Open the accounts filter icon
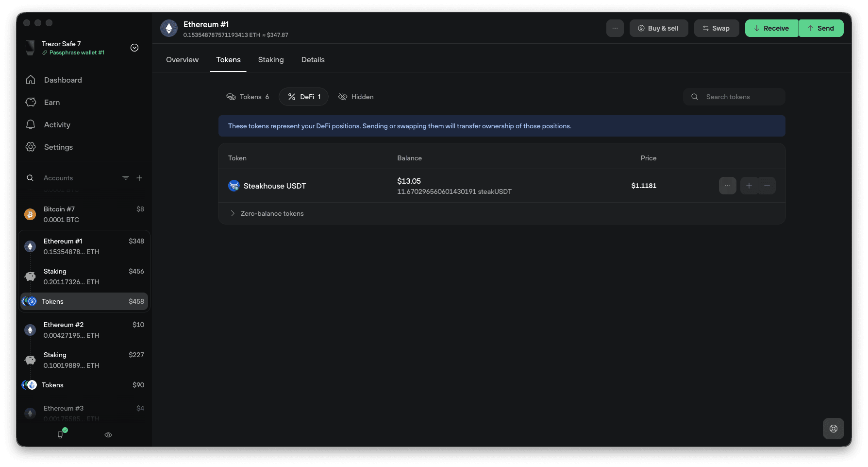The image size is (868, 467). (126, 178)
